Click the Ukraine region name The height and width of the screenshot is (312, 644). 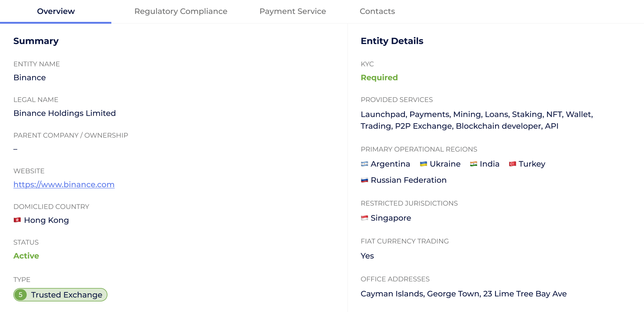click(x=445, y=164)
